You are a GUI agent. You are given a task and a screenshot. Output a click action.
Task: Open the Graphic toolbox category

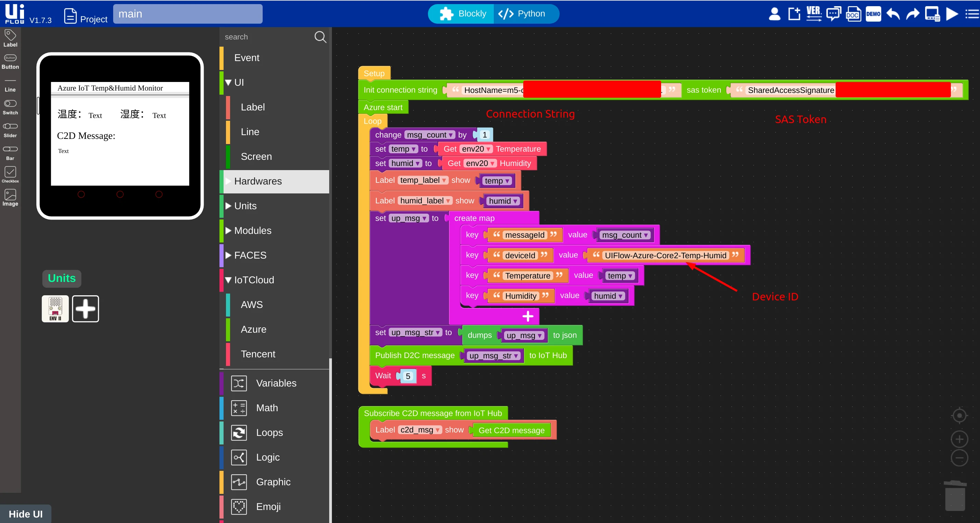(275, 482)
